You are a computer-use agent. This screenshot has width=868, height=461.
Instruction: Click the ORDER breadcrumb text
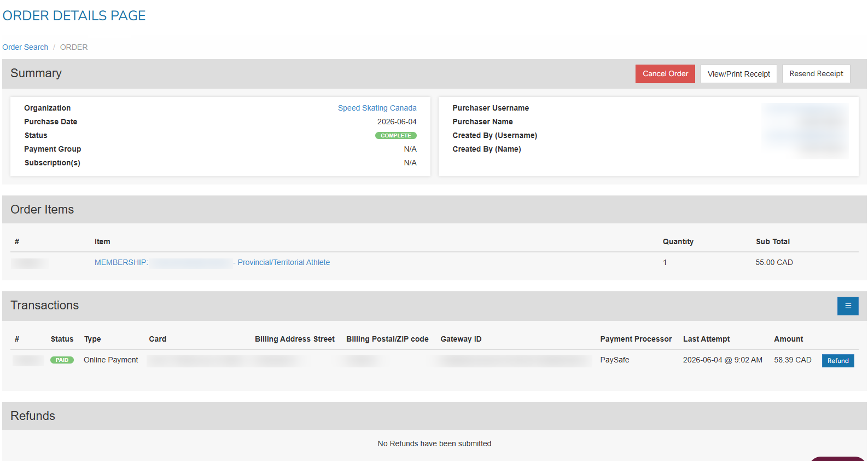[x=74, y=47]
